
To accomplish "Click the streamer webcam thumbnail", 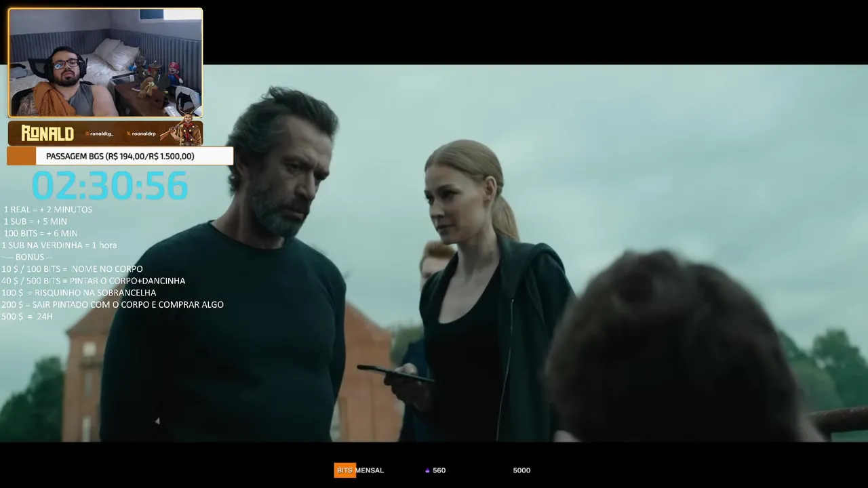I will coord(105,62).
